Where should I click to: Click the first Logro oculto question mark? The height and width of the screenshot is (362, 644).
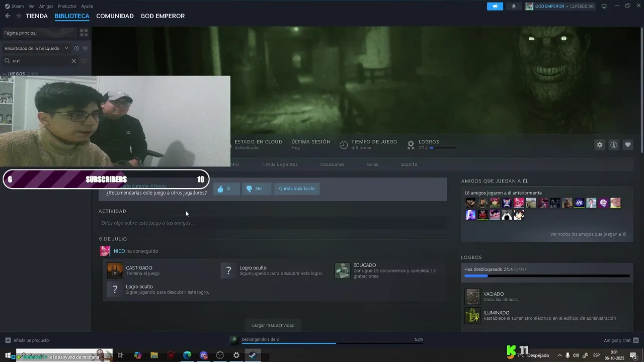228,270
